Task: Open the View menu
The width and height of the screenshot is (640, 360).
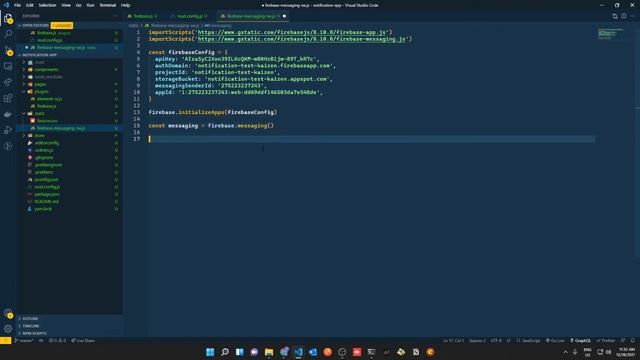Action: point(66,5)
